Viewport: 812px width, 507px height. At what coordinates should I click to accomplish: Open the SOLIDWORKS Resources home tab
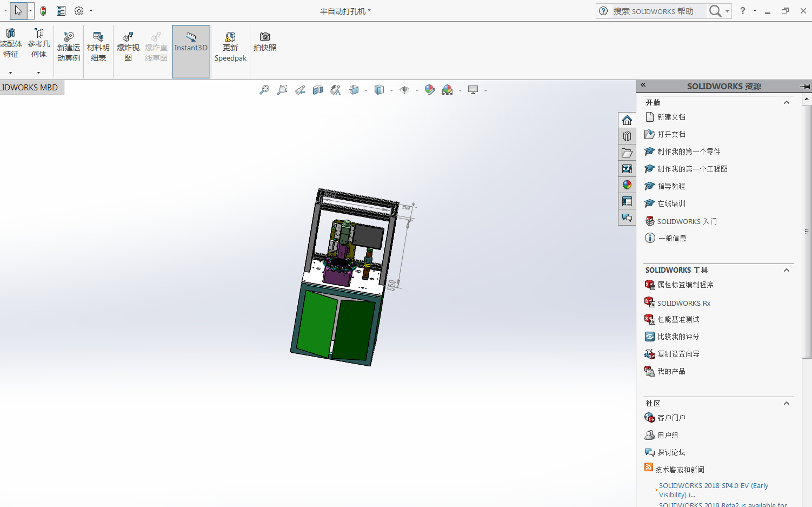[x=627, y=120]
